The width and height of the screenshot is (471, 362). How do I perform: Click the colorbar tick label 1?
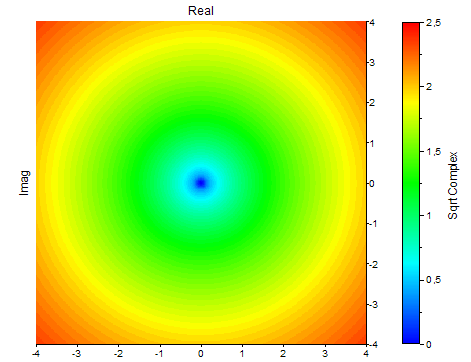click(x=429, y=216)
